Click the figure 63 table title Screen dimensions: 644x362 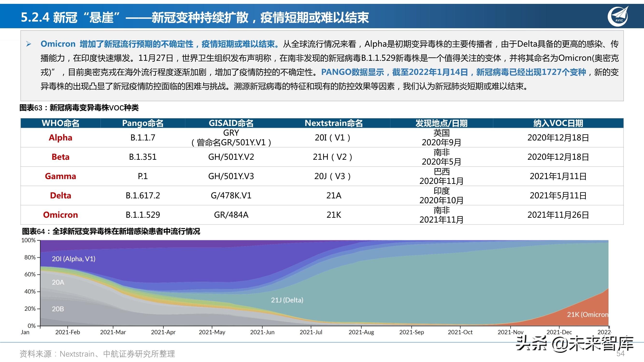coord(79,108)
